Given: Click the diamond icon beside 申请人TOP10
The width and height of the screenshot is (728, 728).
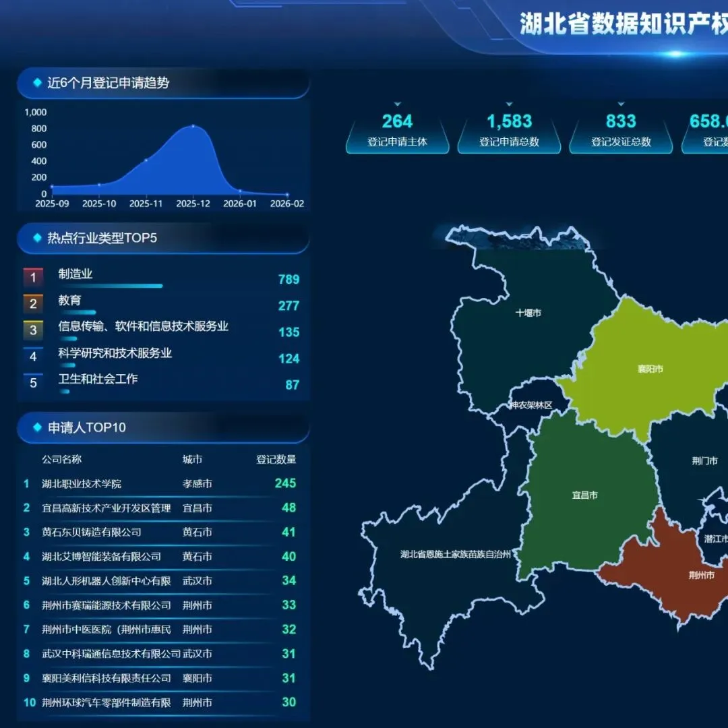Looking at the screenshot, I should pyautogui.click(x=38, y=427).
